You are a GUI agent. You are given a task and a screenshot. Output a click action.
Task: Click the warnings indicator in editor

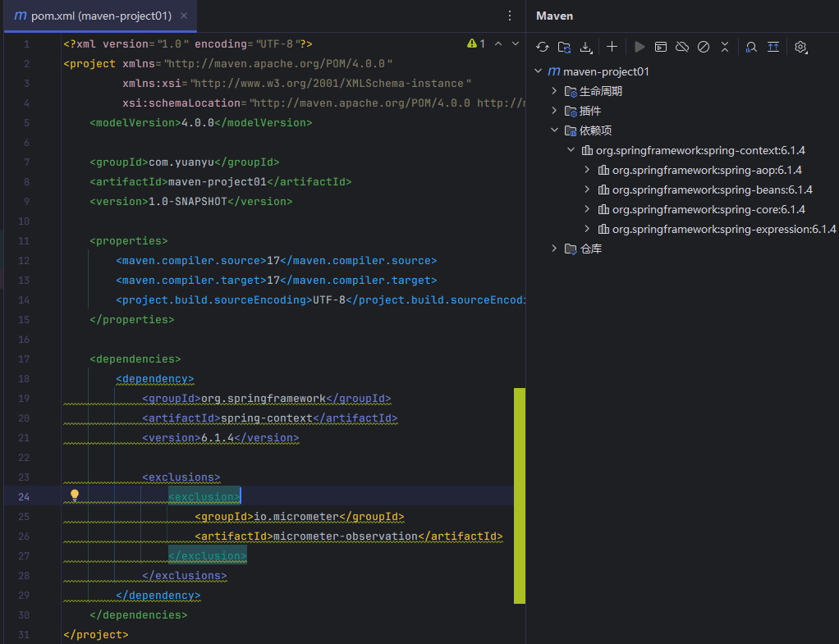[476, 43]
